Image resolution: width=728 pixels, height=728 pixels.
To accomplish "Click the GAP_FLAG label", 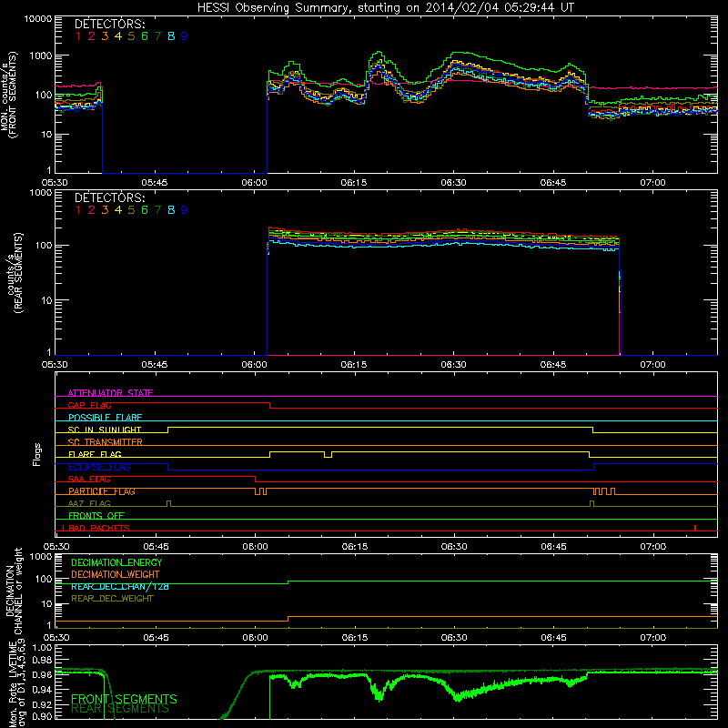I will pyautogui.click(x=89, y=405).
